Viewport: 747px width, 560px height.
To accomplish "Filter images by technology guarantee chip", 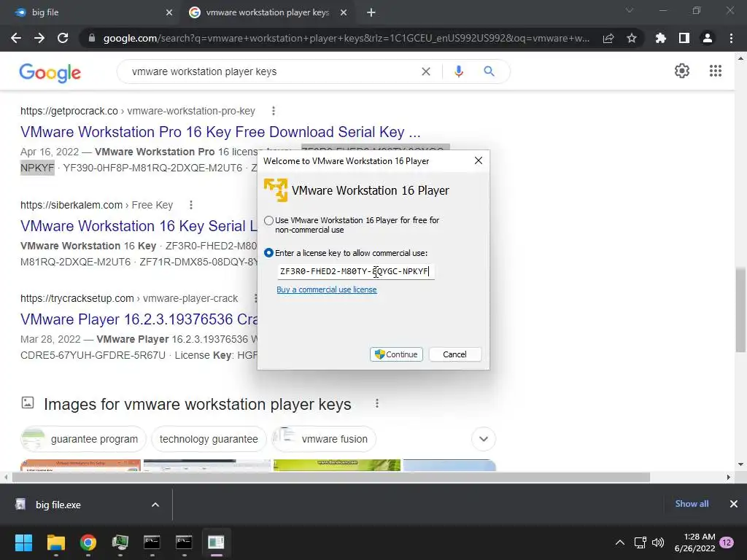I will [209, 438].
